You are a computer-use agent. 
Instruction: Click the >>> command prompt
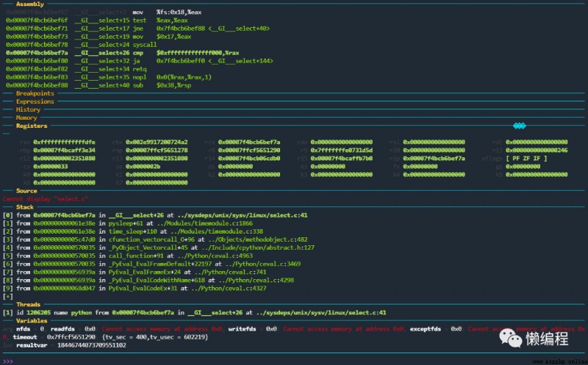(x=7, y=361)
